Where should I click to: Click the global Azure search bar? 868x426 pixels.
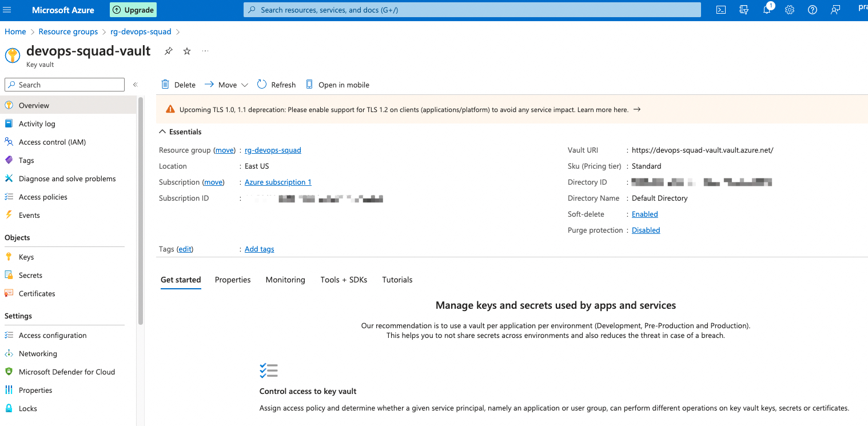pyautogui.click(x=471, y=9)
